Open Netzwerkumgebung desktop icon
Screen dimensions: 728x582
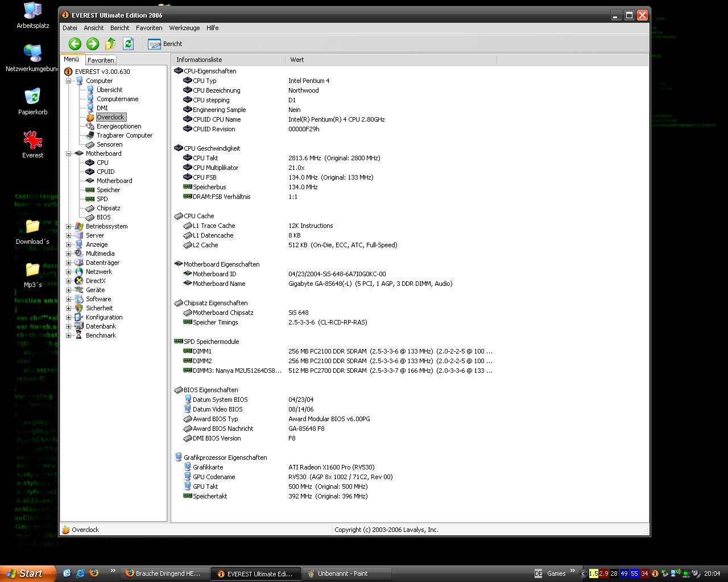point(32,59)
